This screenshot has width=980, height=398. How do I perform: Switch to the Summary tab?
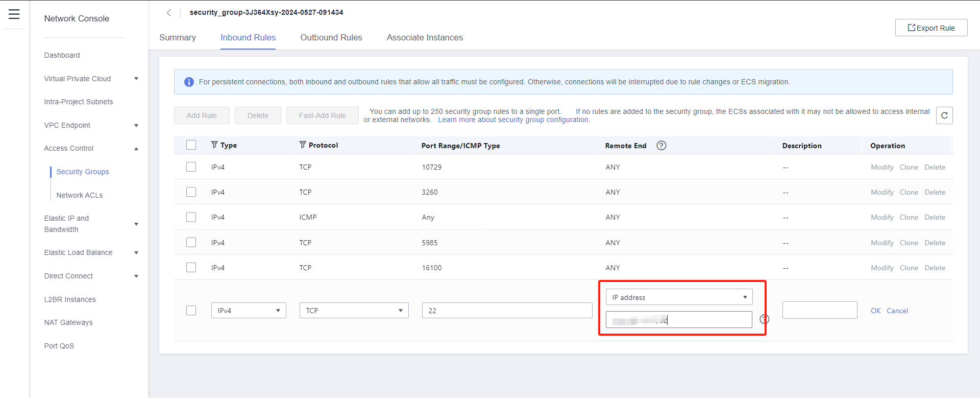tap(178, 37)
